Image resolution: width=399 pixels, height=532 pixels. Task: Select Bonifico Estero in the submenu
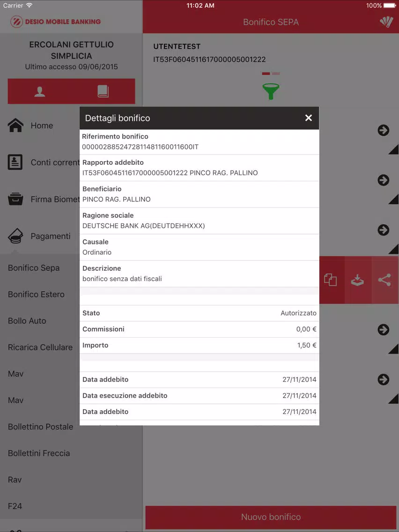(x=36, y=294)
